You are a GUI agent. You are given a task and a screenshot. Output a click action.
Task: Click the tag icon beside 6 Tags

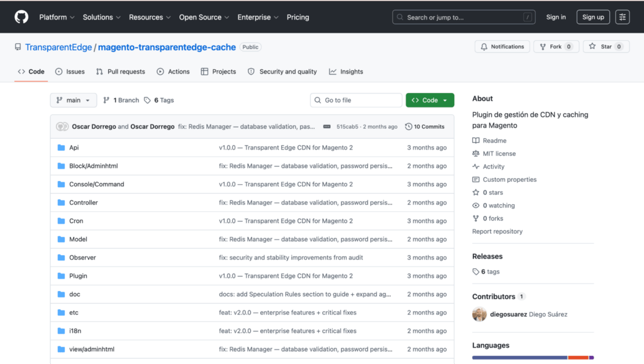(147, 100)
